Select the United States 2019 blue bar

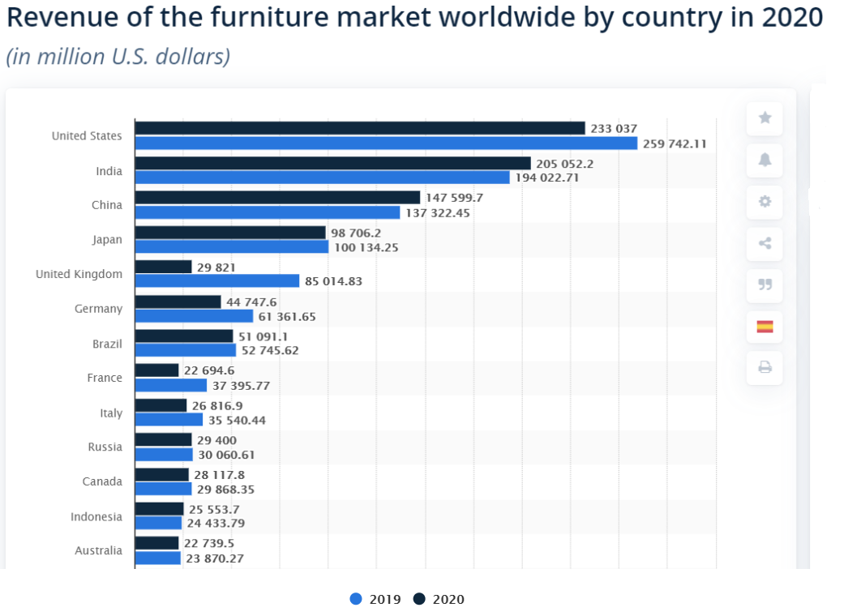pos(386,143)
